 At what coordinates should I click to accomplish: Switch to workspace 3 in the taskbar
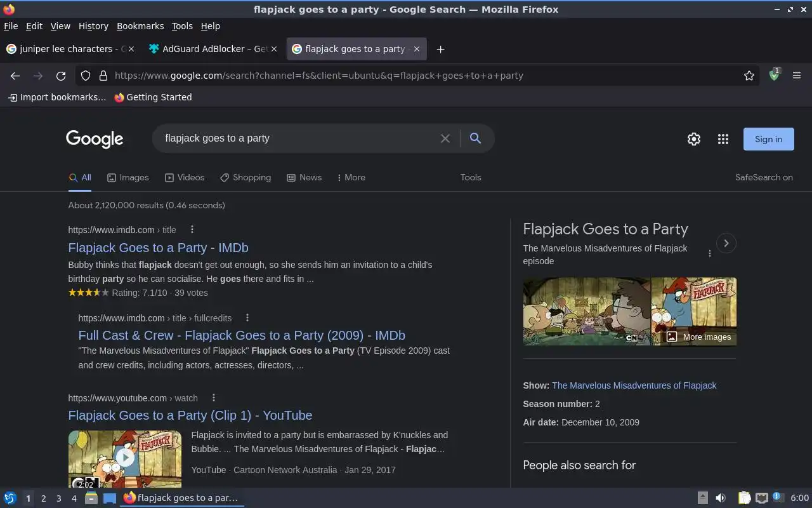coord(58,498)
